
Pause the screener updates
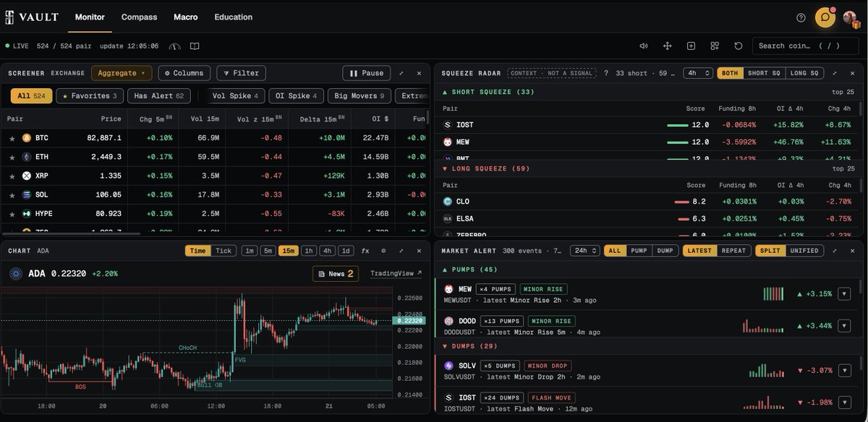coord(367,73)
